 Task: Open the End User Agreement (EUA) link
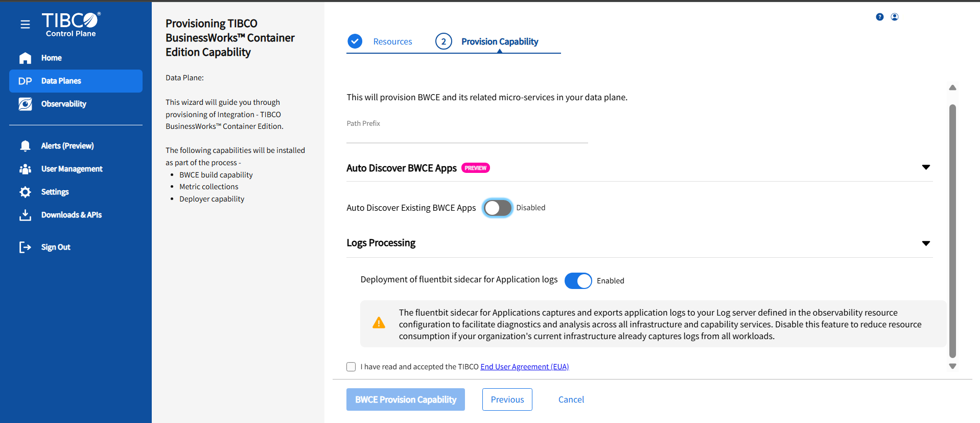pyautogui.click(x=524, y=367)
